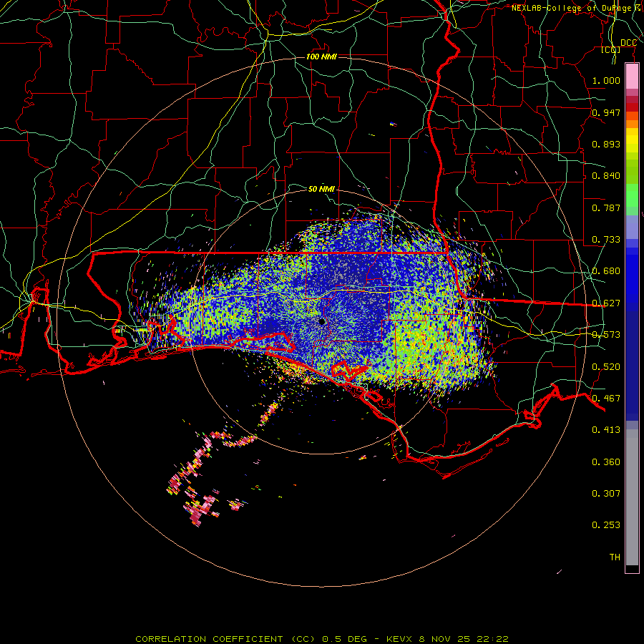Viewport: 644px width, 644px height.
Task: Select the 0.733 legend value
Action: click(x=606, y=240)
